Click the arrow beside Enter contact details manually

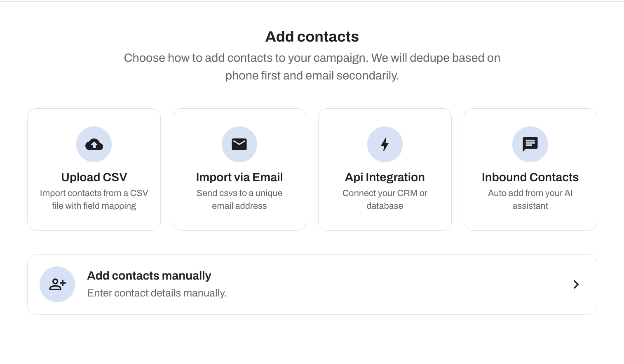tap(576, 284)
